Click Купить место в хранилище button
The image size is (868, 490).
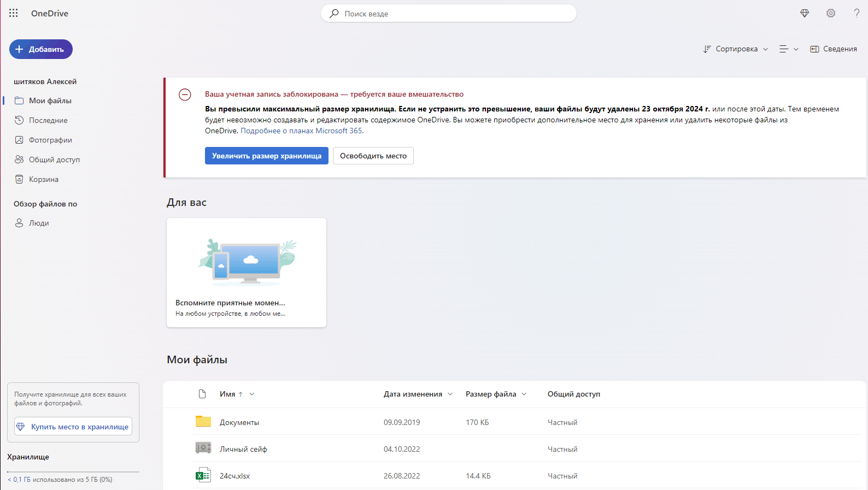pos(73,427)
